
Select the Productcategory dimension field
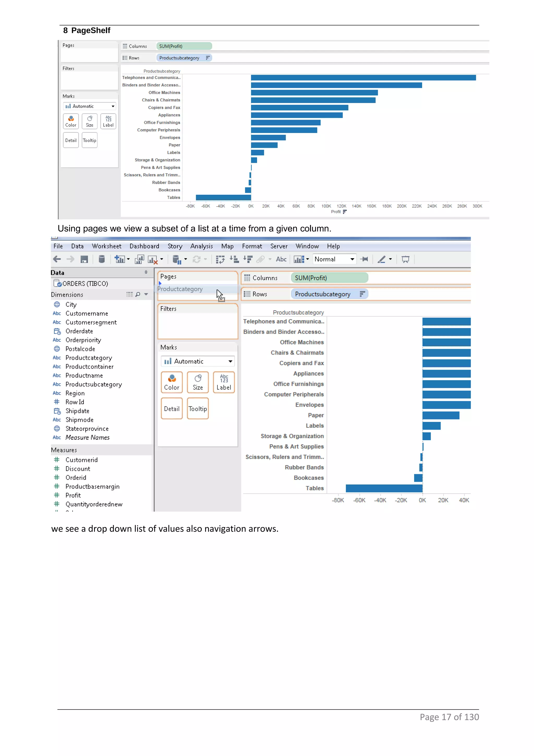88,358
